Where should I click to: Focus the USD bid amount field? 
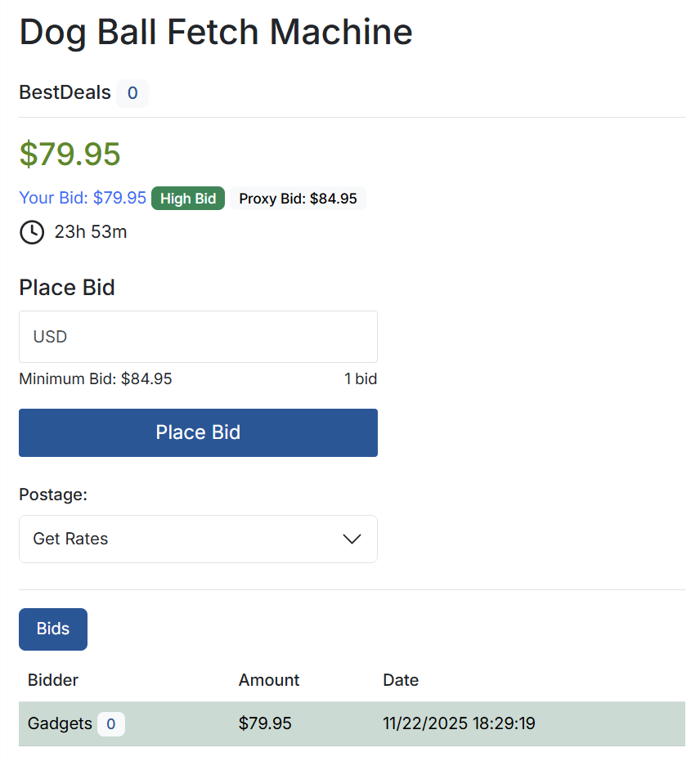[x=198, y=337]
